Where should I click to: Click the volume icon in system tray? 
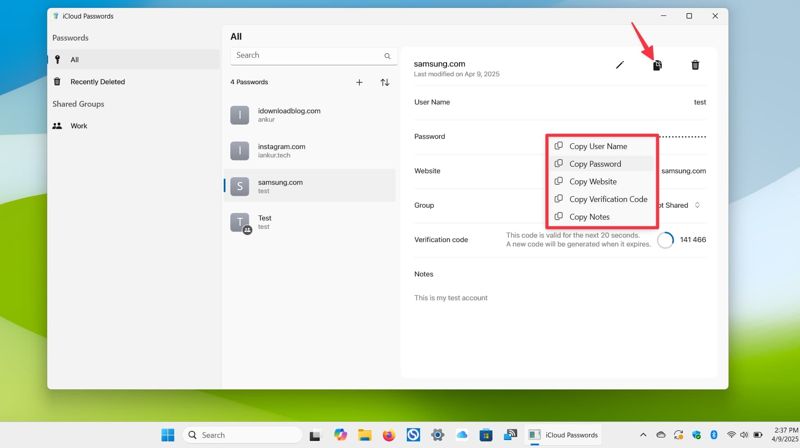(x=744, y=435)
